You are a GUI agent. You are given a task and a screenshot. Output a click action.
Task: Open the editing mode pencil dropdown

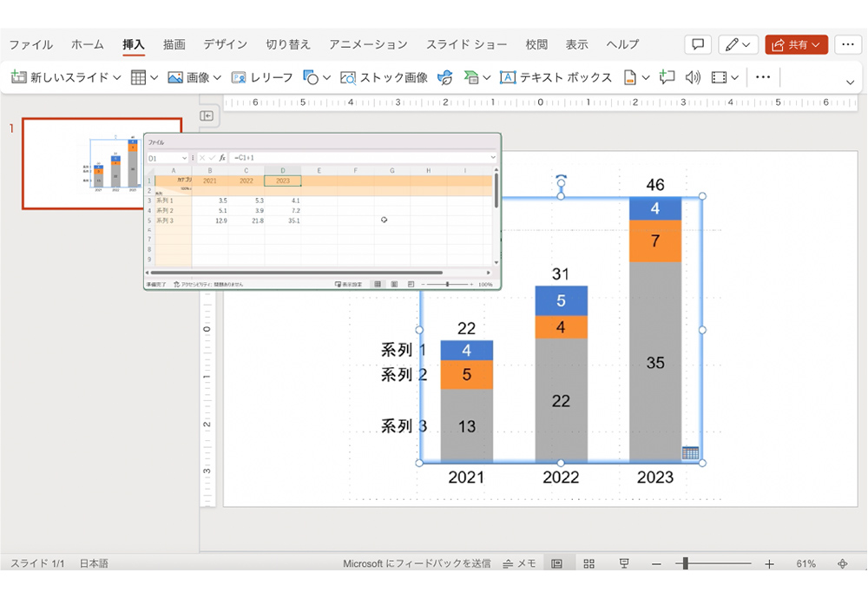[x=738, y=44]
